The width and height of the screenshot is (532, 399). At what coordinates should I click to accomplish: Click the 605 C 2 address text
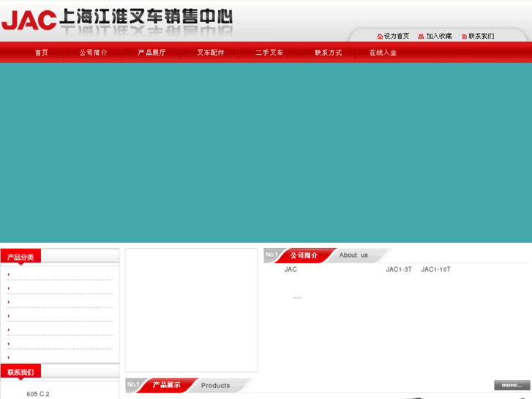(38, 394)
